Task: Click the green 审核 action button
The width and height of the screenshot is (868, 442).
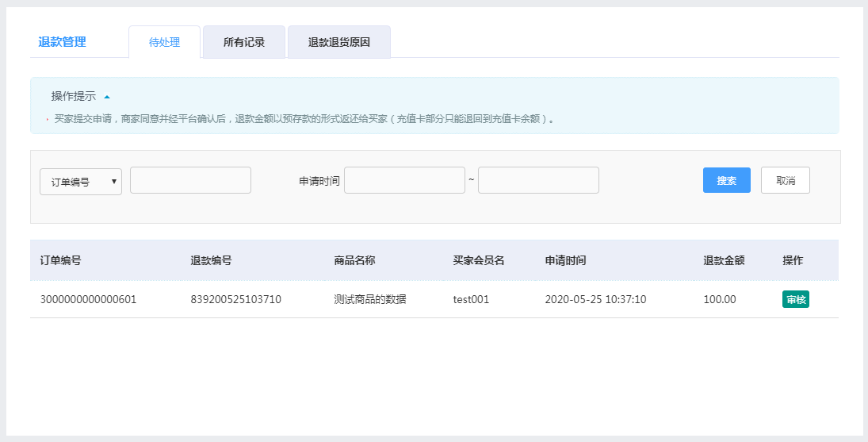Action: pos(795,299)
